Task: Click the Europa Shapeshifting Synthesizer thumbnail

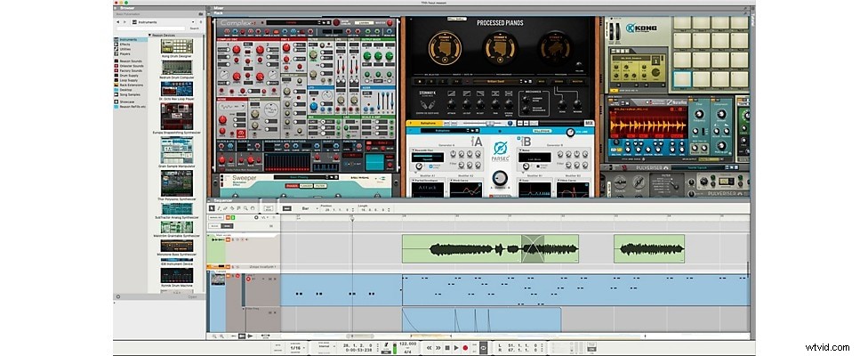Action: (x=177, y=117)
